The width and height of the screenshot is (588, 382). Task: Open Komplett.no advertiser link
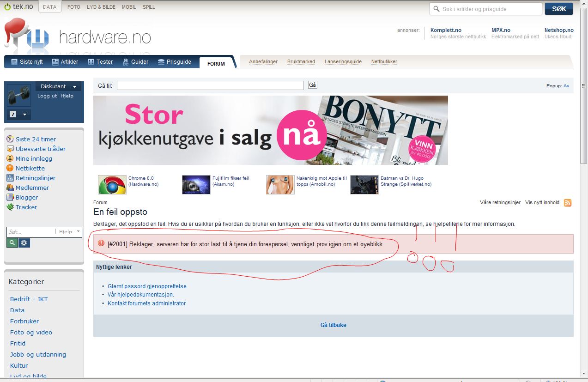[x=446, y=30]
